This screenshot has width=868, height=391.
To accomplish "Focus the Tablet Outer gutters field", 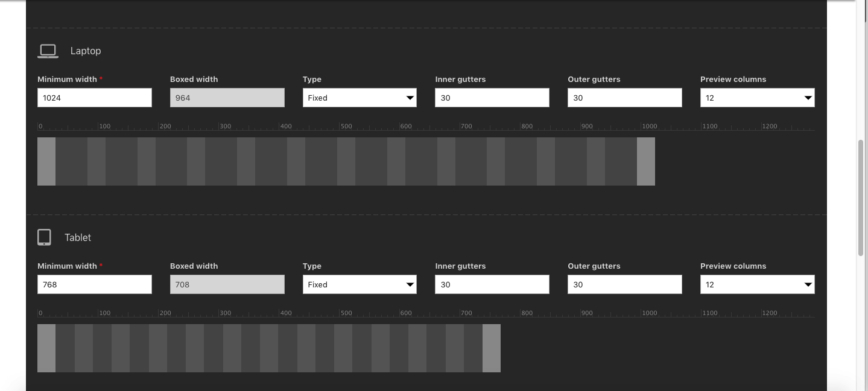I will coord(624,284).
